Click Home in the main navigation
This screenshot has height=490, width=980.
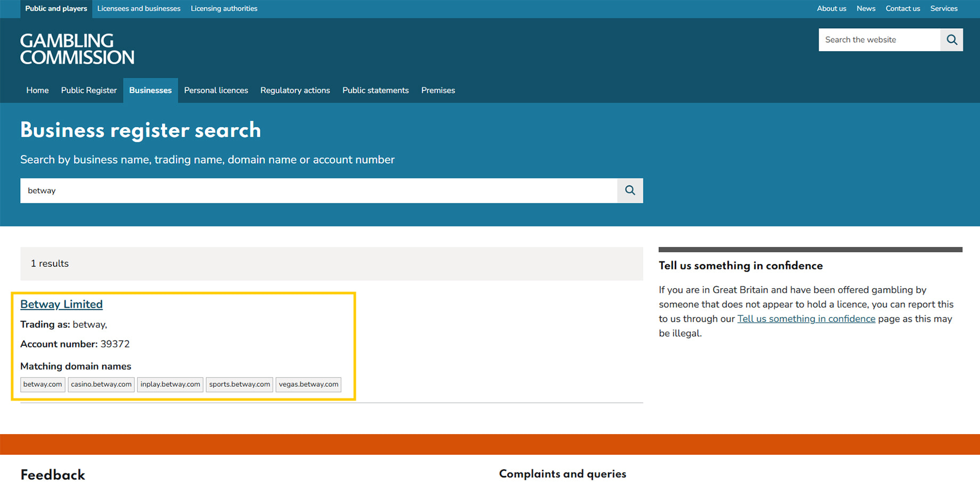point(37,91)
